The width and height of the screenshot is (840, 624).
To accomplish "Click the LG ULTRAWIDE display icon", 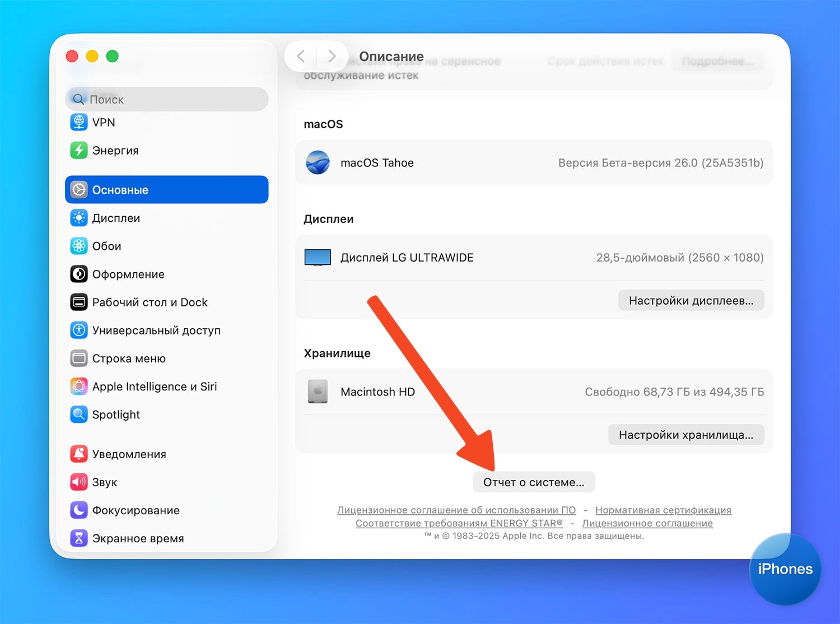I will pos(318,258).
